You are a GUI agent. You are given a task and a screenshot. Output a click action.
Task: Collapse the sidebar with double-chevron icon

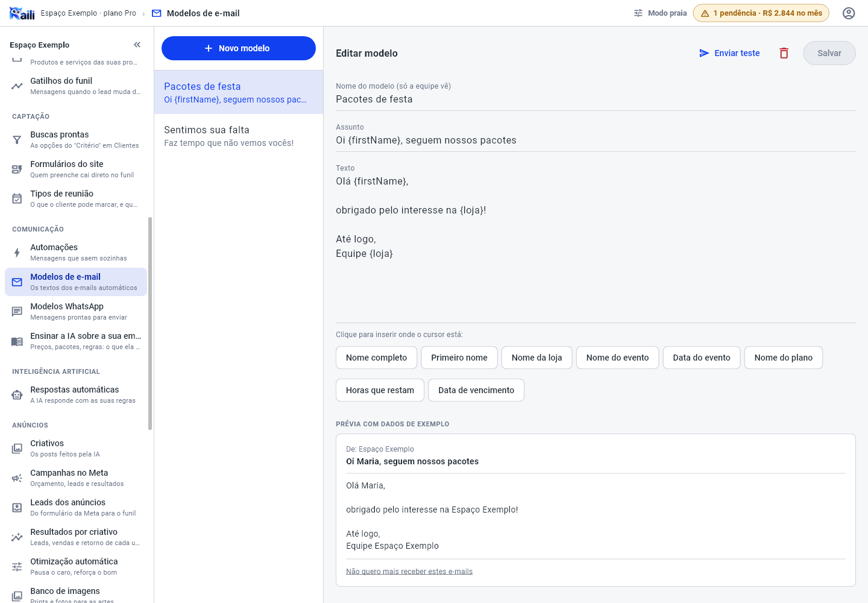pos(137,45)
